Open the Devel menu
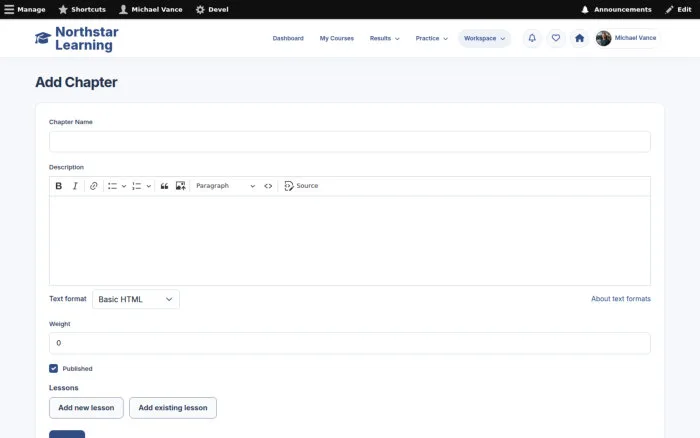The width and height of the screenshot is (700, 438). (x=212, y=9)
